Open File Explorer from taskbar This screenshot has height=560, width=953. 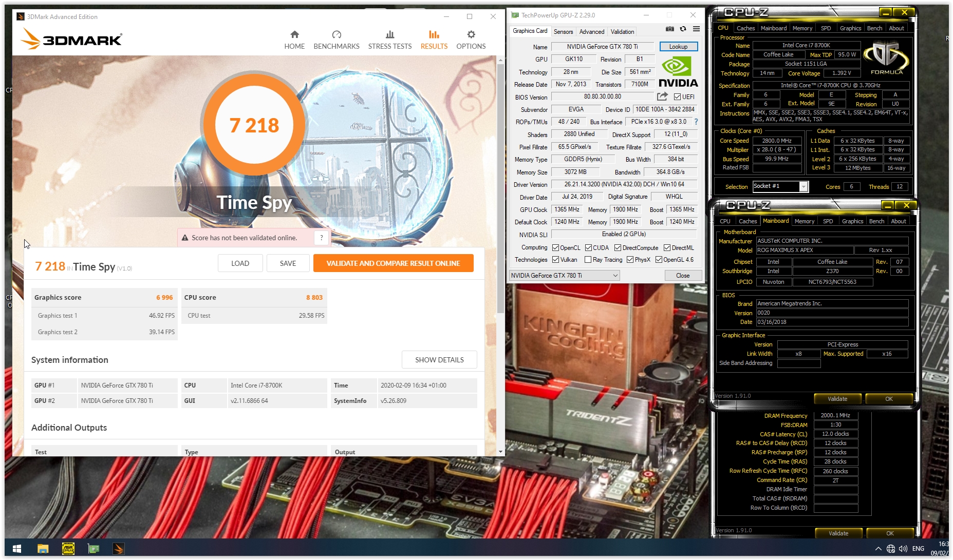43,549
